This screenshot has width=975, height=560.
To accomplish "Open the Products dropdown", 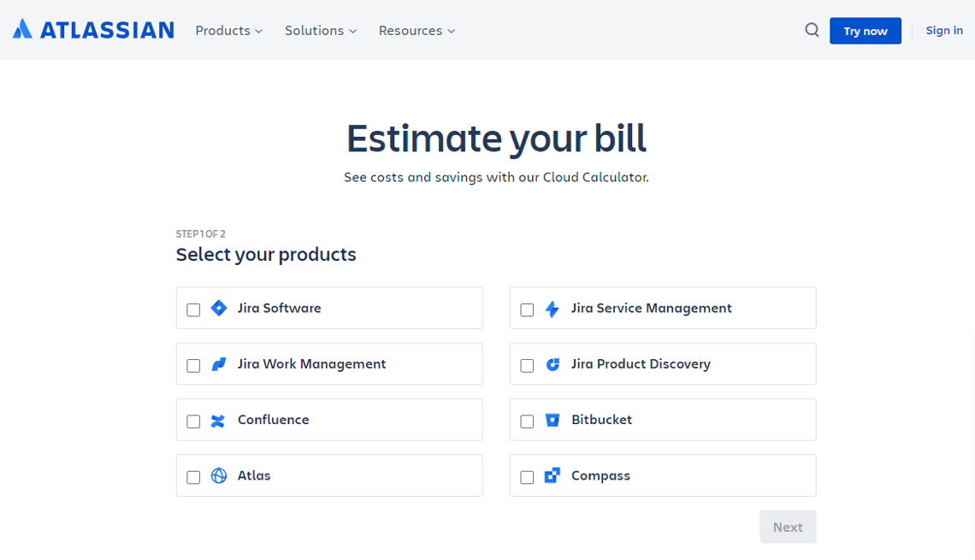I will click(x=228, y=30).
